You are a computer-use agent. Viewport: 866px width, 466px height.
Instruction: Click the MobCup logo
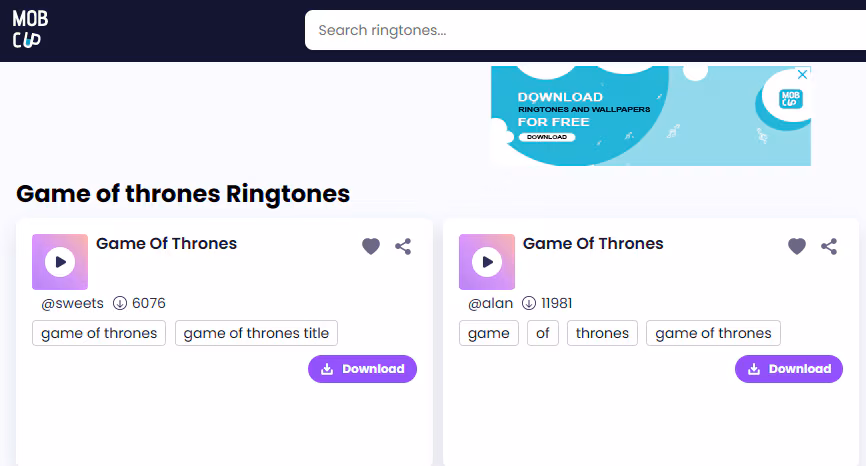(28, 30)
